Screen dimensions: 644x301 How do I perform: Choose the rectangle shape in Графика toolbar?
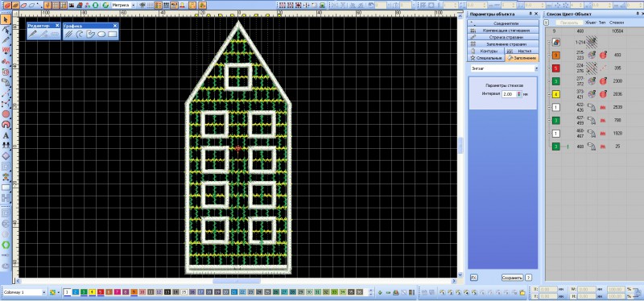pos(112,35)
